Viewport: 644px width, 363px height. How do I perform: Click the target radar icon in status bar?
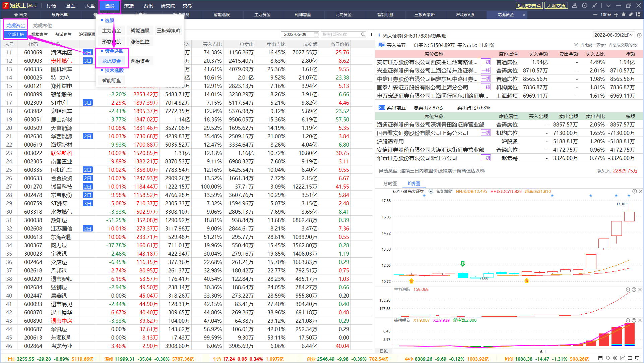[x=615, y=358]
